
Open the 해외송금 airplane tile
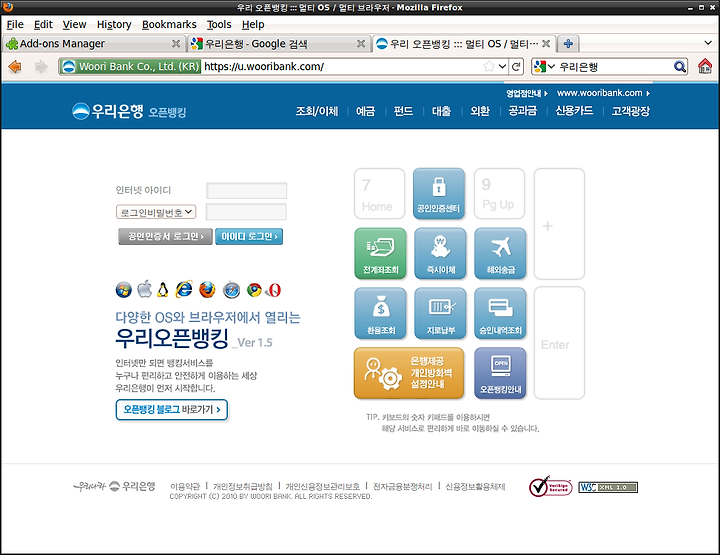(x=500, y=253)
